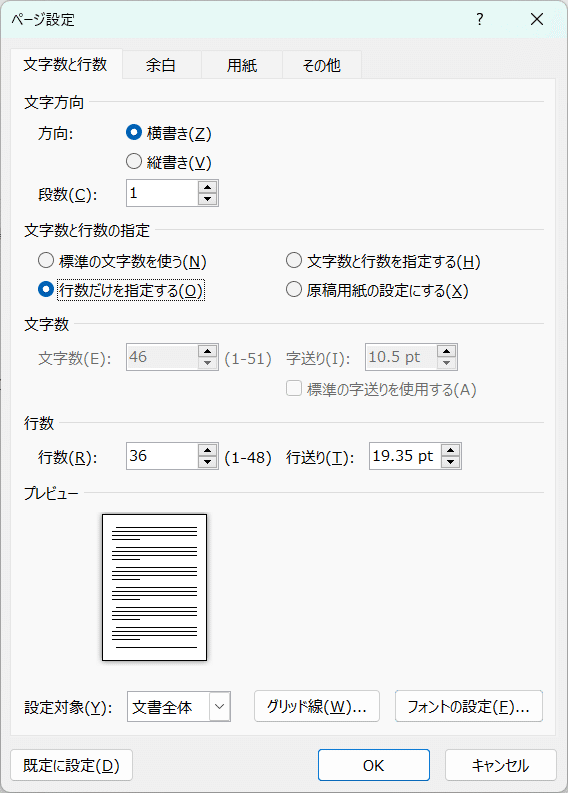Increase 字送り with the up arrow
The height and width of the screenshot is (793, 568).
pos(447,351)
